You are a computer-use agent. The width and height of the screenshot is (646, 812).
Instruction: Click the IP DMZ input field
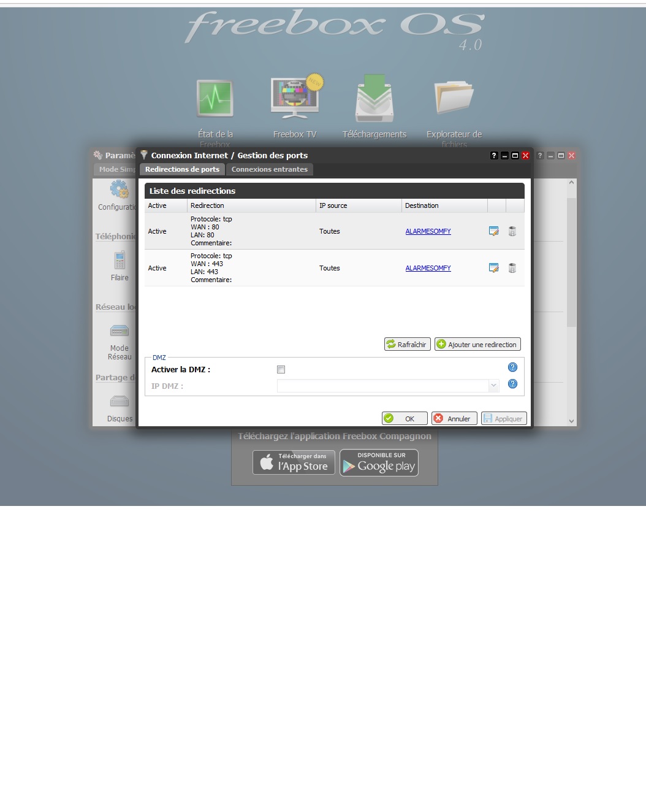382,386
